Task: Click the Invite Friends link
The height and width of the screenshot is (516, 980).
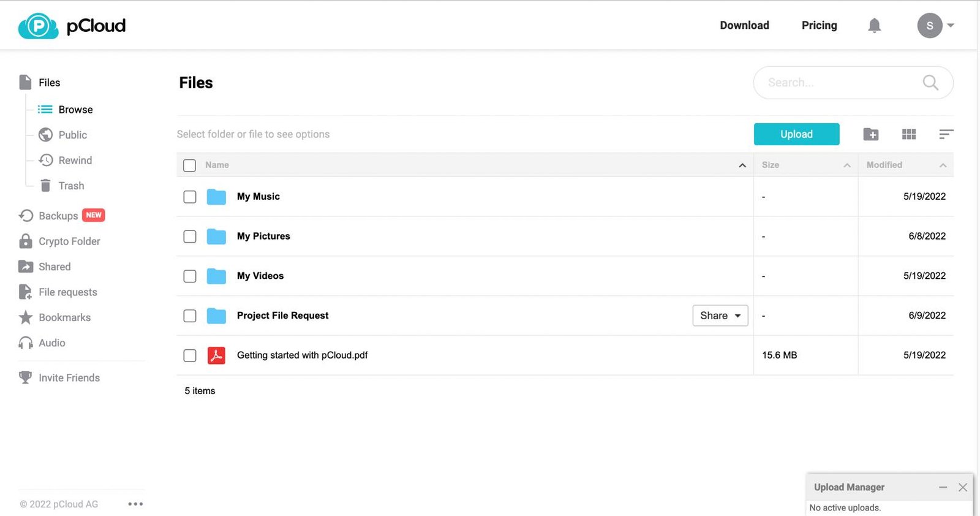Action: [x=69, y=378]
